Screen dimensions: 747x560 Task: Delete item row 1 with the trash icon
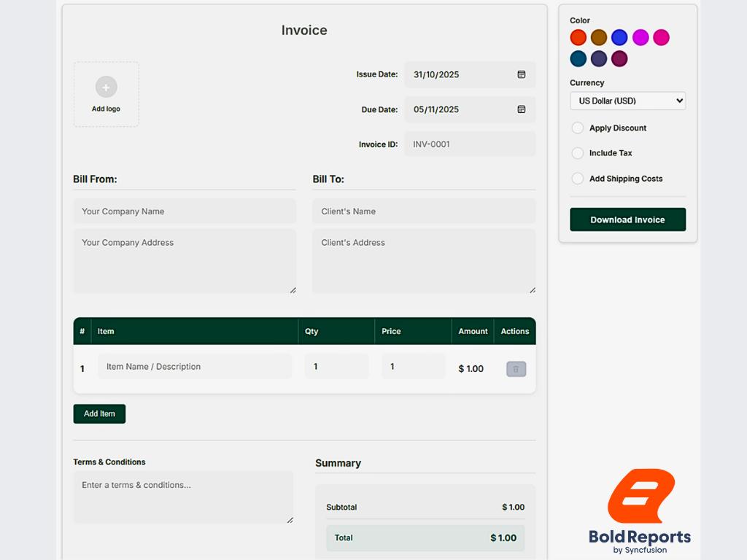(516, 369)
